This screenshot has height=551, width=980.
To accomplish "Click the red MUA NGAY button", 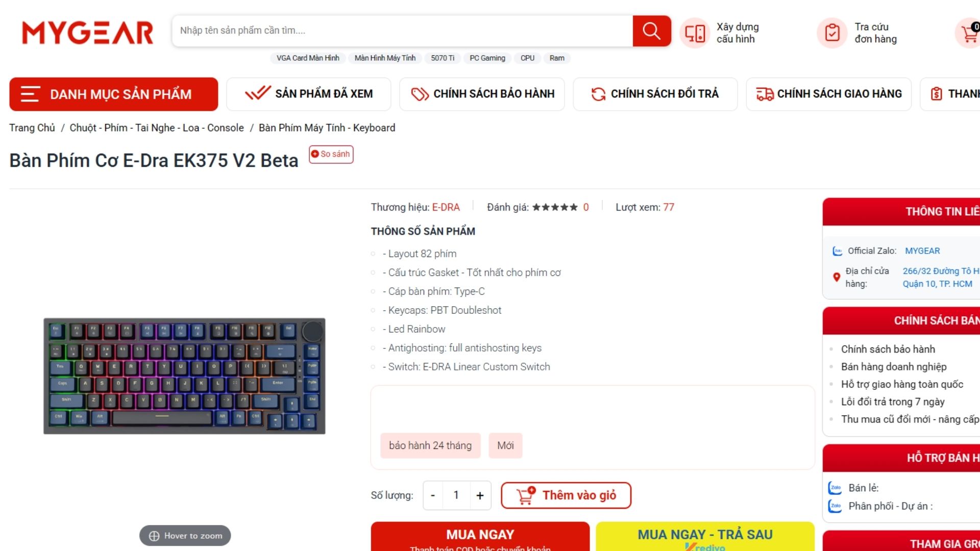I will (480, 537).
